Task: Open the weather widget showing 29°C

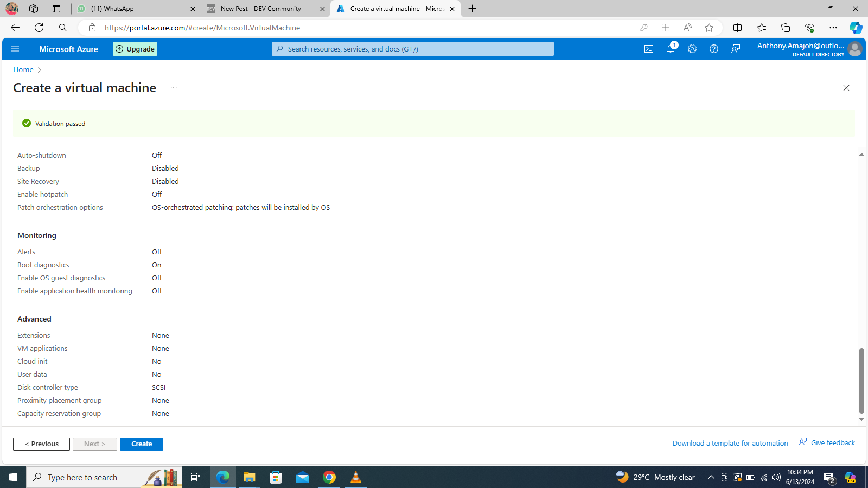Action: (655, 477)
